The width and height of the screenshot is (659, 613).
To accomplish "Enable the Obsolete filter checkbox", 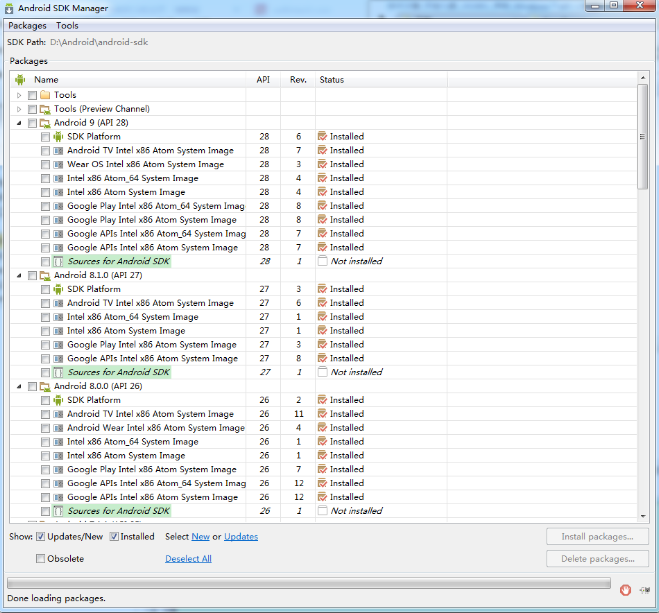I will tap(40, 559).
